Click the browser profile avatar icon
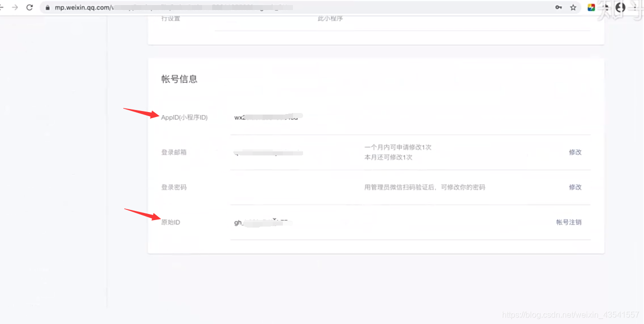 620,8
